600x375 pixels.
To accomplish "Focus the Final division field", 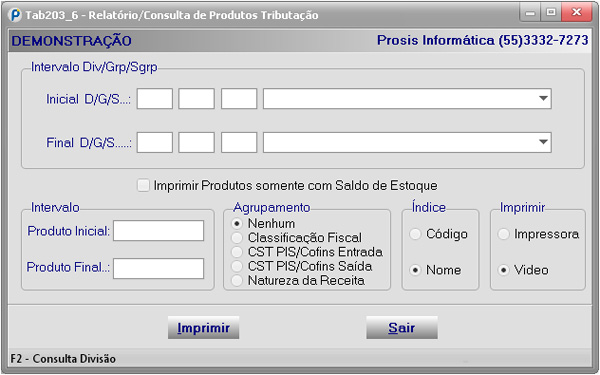I will tap(155, 142).
